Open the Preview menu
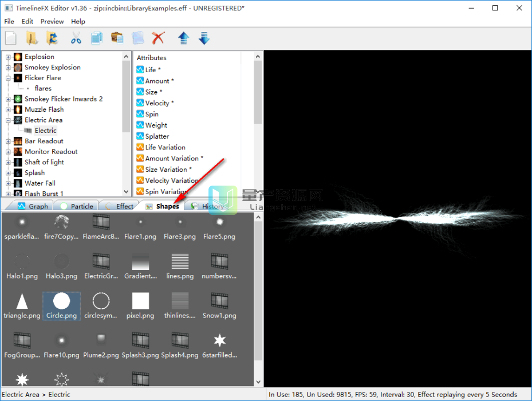Viewport: 532px width, 401px height. (x=52, y=21)
